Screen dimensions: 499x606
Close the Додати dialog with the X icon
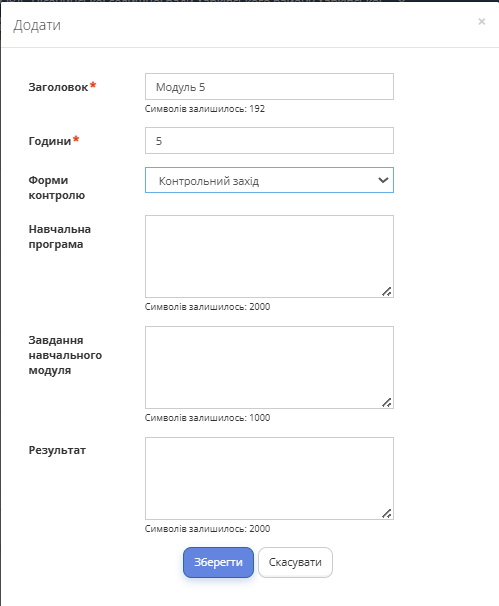tap(481, 22)
